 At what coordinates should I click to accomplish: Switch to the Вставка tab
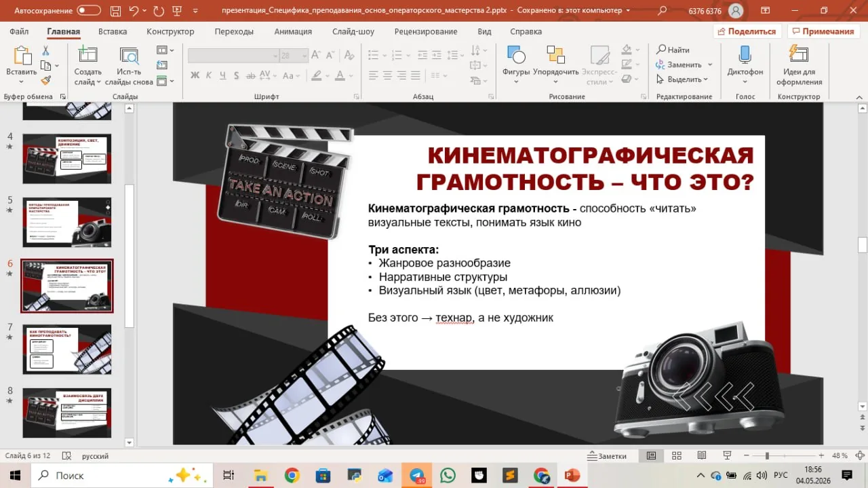point(113,32)
